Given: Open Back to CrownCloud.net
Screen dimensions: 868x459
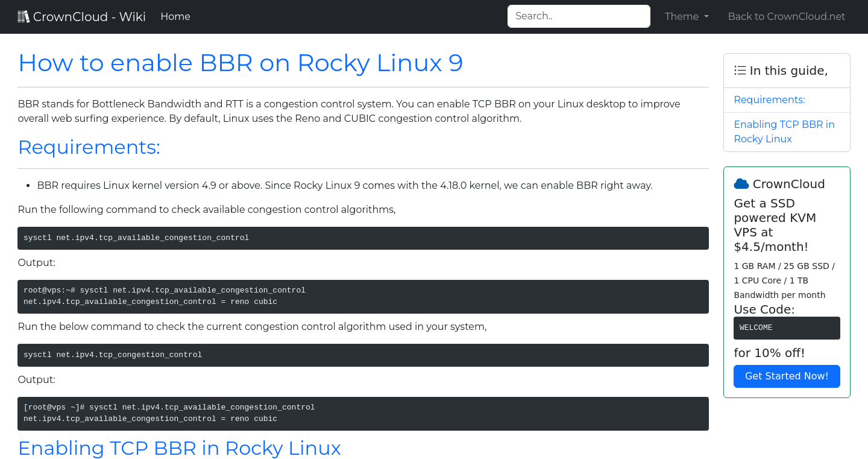Looking at the screenshot, I should (x=787, y=16).
